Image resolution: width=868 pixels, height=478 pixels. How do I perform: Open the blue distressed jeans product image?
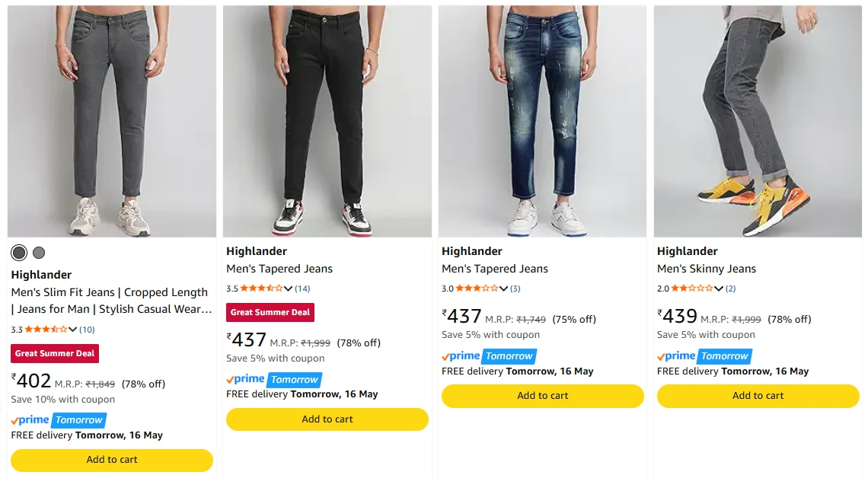pyautogui.click(x=542, y=121)
